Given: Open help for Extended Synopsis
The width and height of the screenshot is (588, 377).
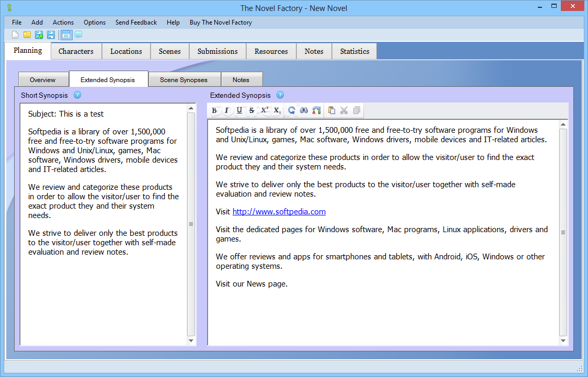Looking at the screenshot, I should click(x=280, y=95).
